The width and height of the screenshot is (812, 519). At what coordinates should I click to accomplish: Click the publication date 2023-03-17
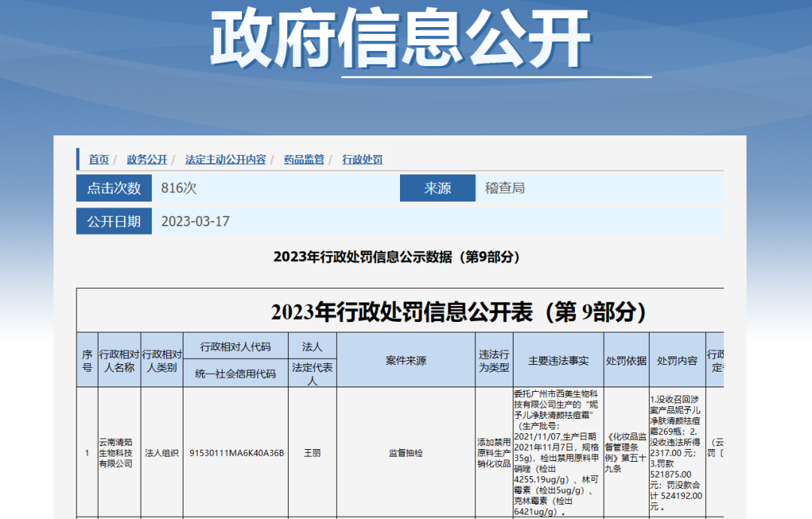(195, 221)
